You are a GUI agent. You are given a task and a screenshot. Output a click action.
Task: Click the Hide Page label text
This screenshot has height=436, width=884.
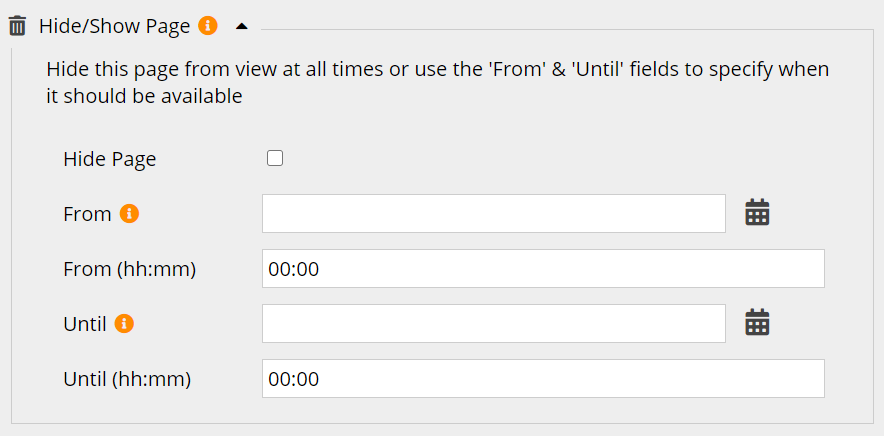pos(109,159)
